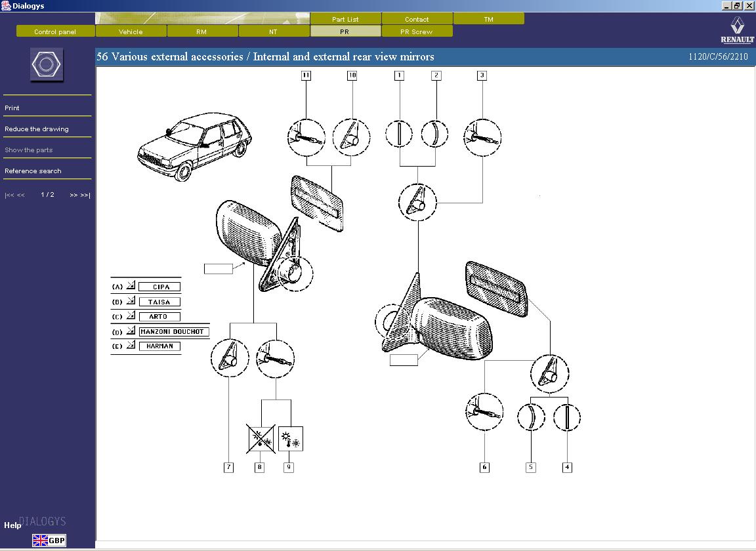
Task: Click the hexagon nut icon in the sidebar
Action: click(x=47, y=64)
